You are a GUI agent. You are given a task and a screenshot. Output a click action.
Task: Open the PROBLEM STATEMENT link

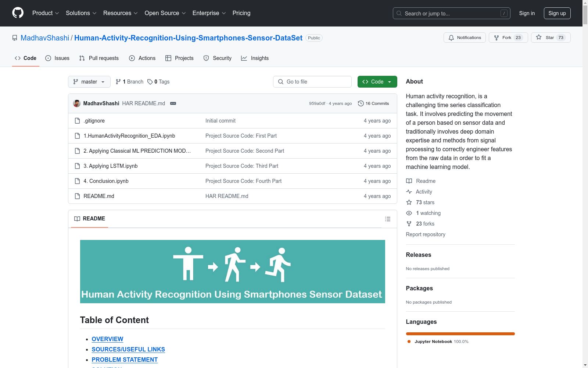click(x=125, y=360)
